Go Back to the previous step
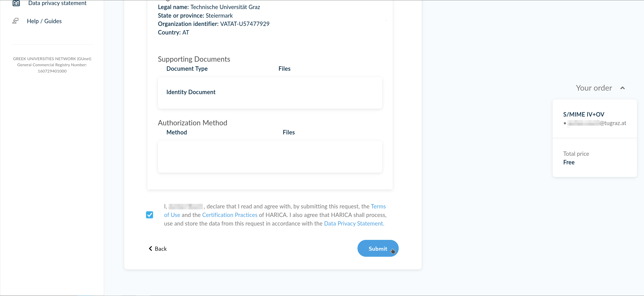This screenshot has height=296, width=644. click(158, 249)
